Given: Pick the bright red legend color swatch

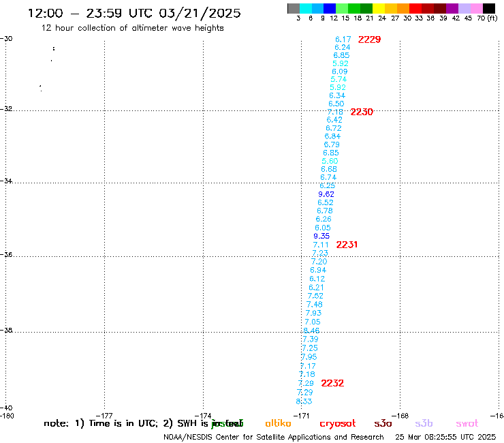Looking at the screenshot, I should [x=415, y=8].
